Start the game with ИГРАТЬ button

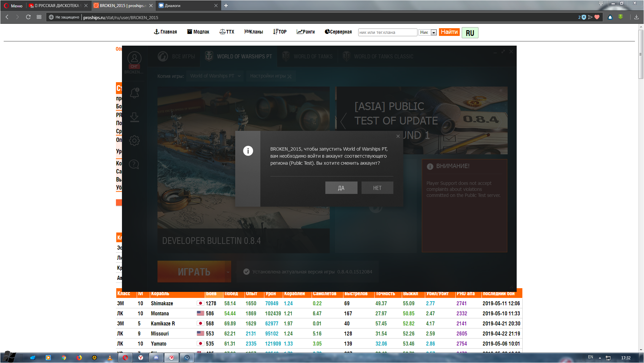point(191,272)
